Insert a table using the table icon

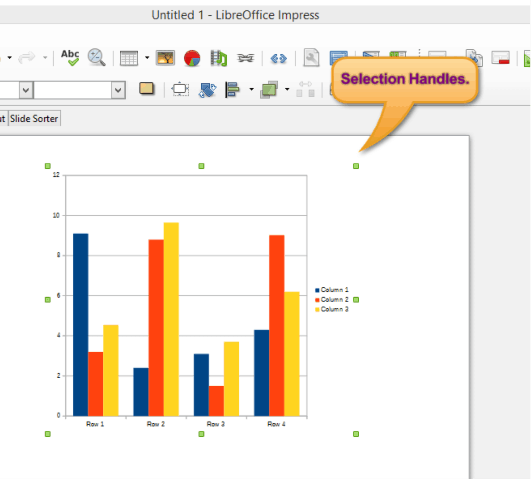[x=129, y=58]
